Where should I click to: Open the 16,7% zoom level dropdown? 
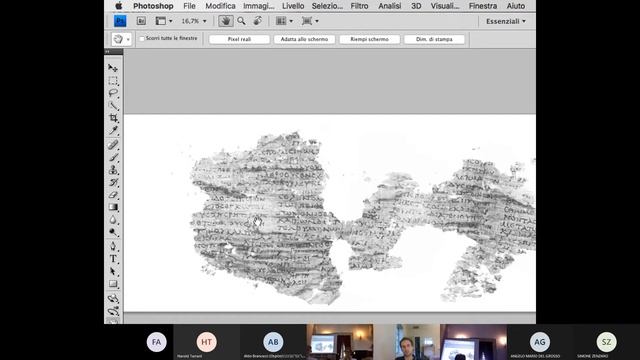click(194, 21)
